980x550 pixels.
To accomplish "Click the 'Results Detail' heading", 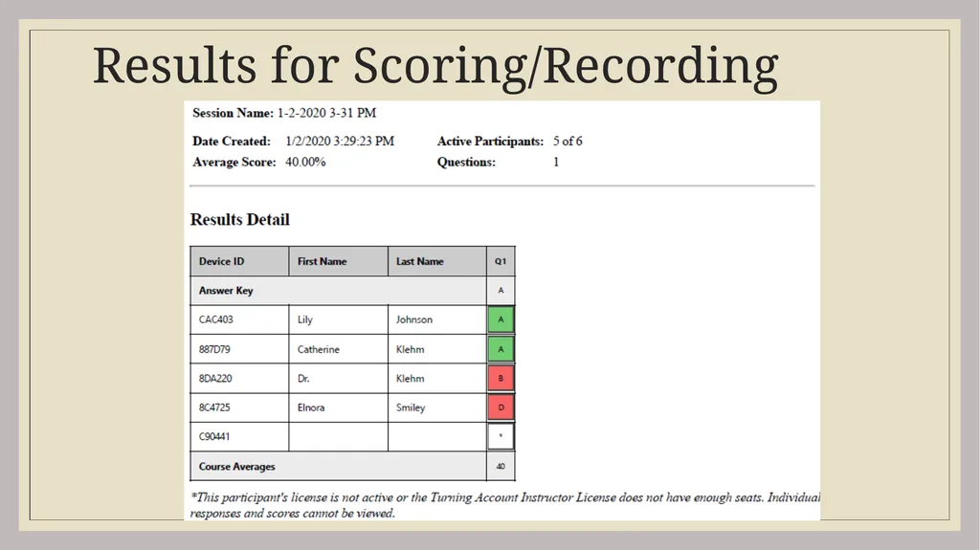I will pyautogui.click(x=240, y=219).
